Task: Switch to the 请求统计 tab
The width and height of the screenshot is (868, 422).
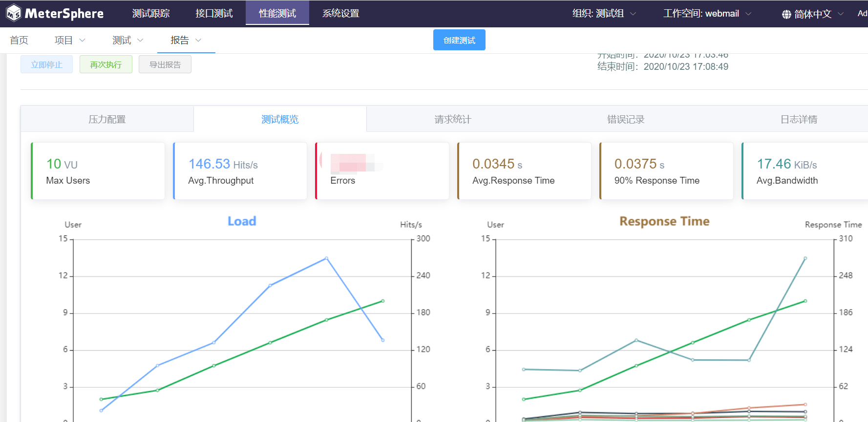Action: [453, 119]
